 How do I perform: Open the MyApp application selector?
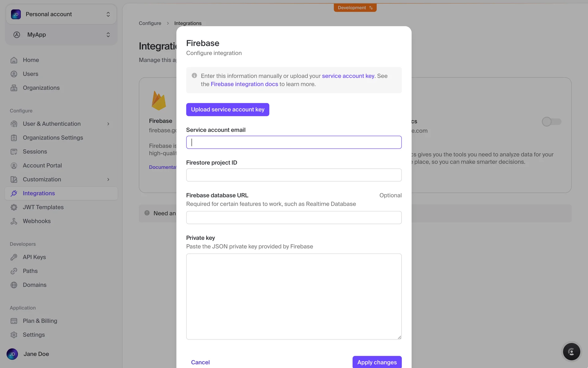click(x=61, y=35)
